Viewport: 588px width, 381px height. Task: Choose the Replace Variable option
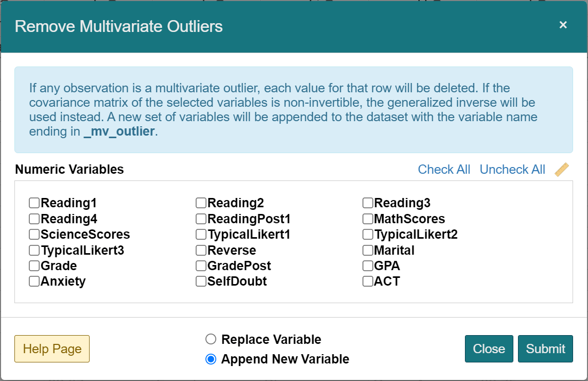click(210, 339)
